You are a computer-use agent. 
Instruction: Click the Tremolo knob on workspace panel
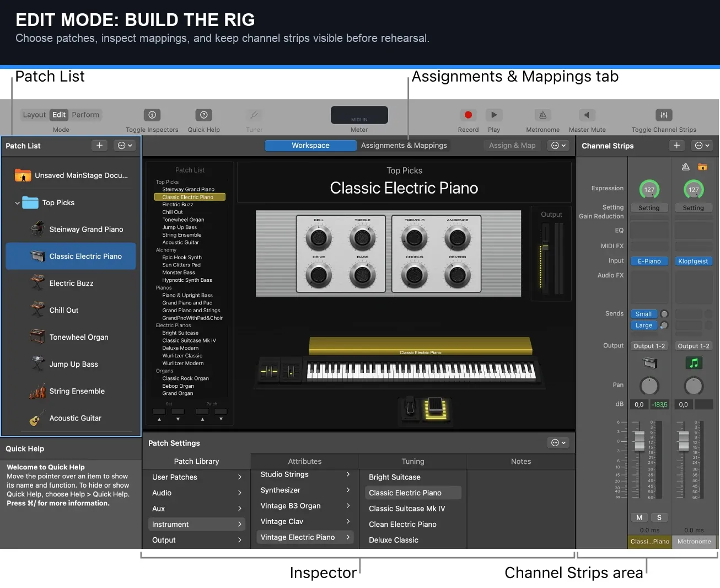pyautogui.click(x=414, y=238)
